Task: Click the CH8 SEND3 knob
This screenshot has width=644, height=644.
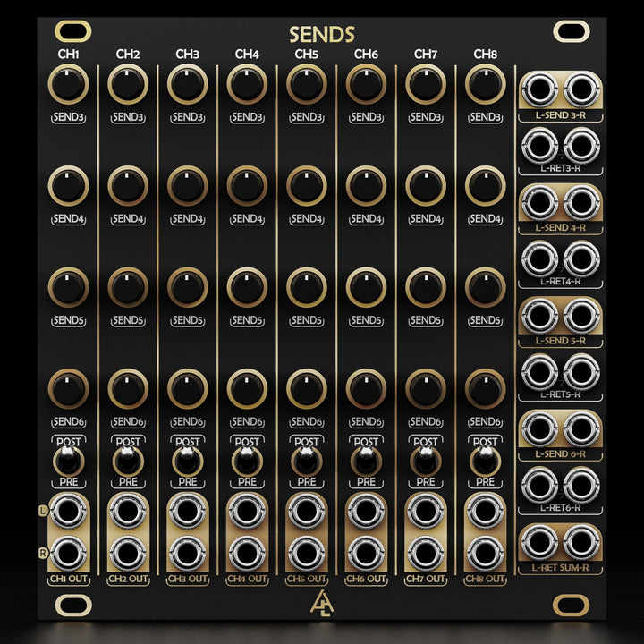Action: pyautogui.click(x=485, y=84)
